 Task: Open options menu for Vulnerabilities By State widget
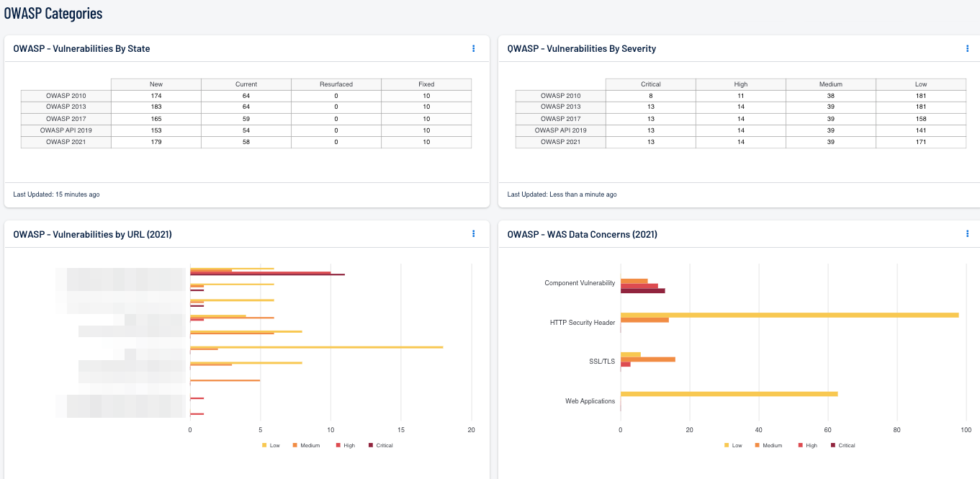pyautogui.click(x=473, y=48)
